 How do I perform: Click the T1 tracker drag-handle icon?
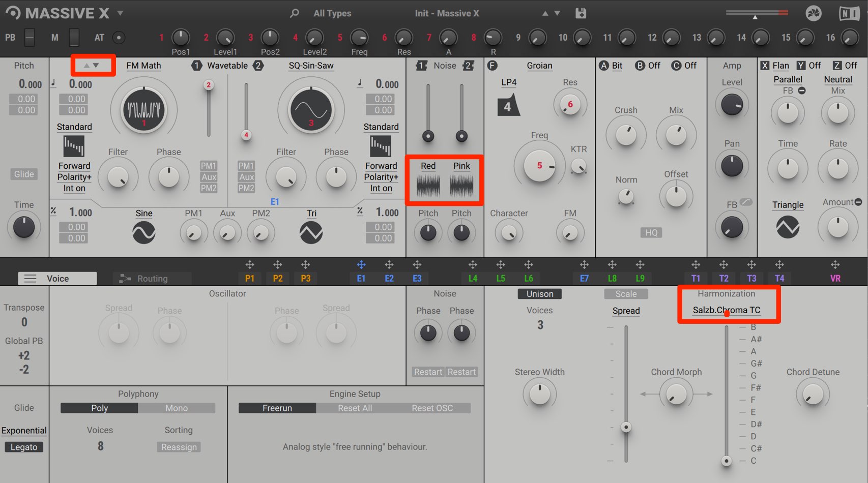pos(696,264)
